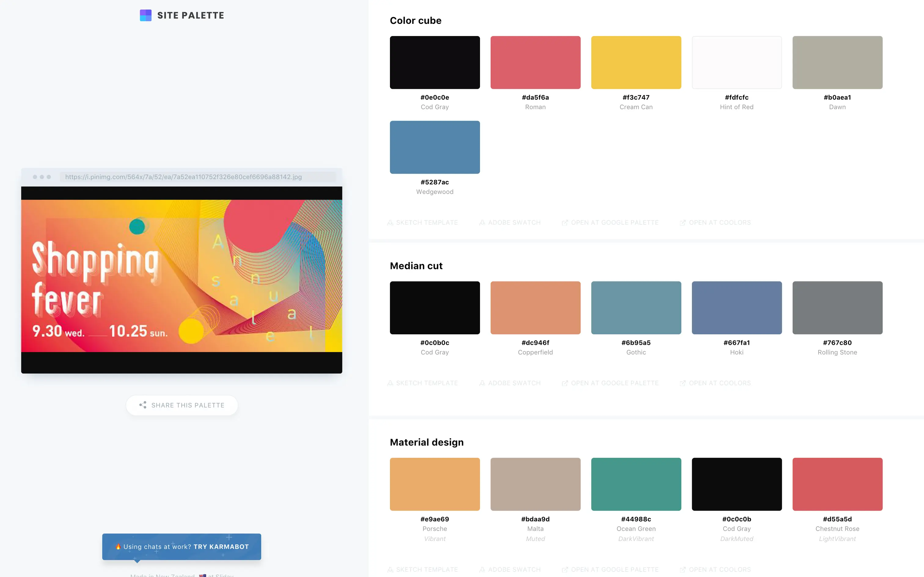Click the Site Palette logo icon
Image resolution: width=924 pixels, height=577 pixels.
point(145,15)
